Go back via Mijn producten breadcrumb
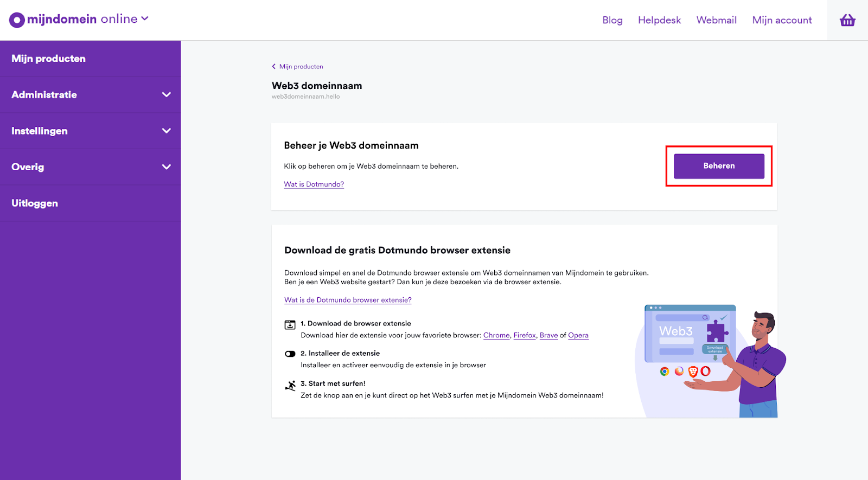 (301, 67)
